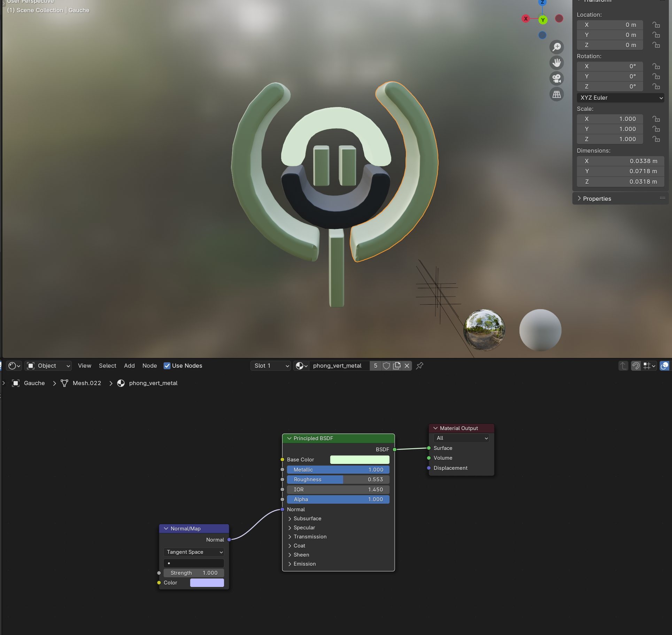Click the Base Color swatch
This screenshot has width=672, height=635.
360,460
